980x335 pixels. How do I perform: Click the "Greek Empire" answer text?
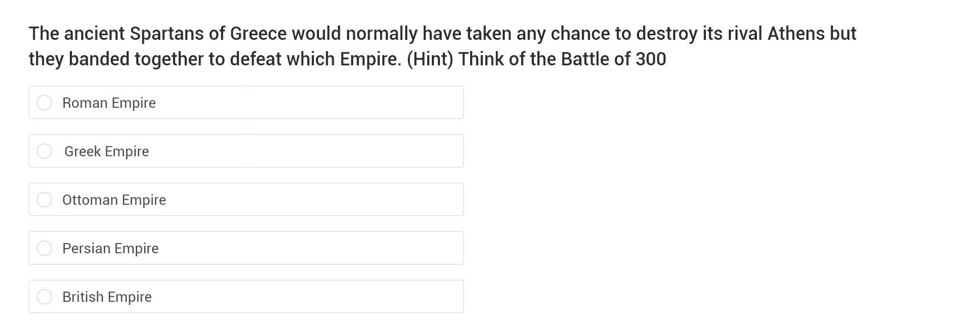(x=106, y=151)
